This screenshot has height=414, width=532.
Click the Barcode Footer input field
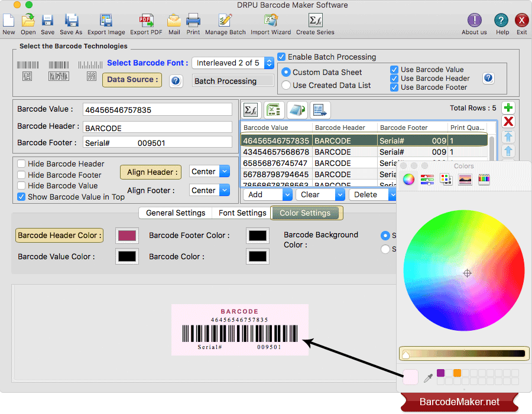click(x=157, y=142)
